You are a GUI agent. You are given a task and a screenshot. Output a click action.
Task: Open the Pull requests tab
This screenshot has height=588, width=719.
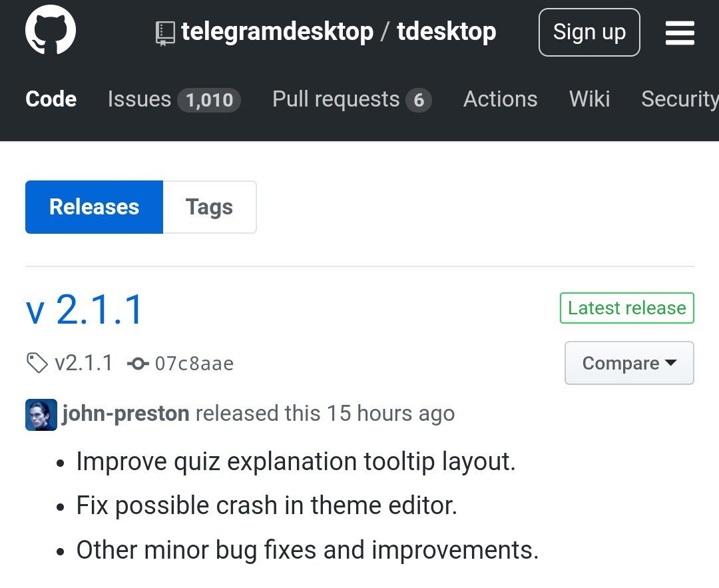pos(336,99)
